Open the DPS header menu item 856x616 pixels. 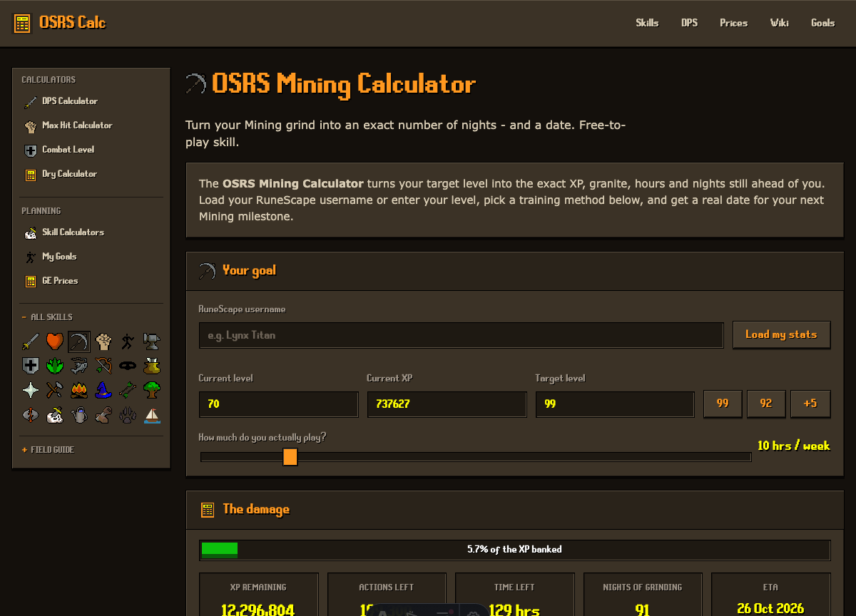689,23
